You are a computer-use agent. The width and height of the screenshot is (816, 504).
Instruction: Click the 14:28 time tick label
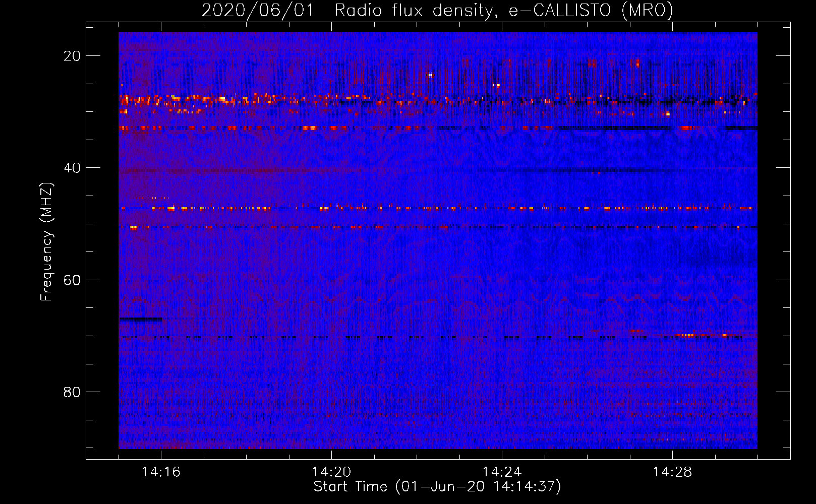coord(672,472)
